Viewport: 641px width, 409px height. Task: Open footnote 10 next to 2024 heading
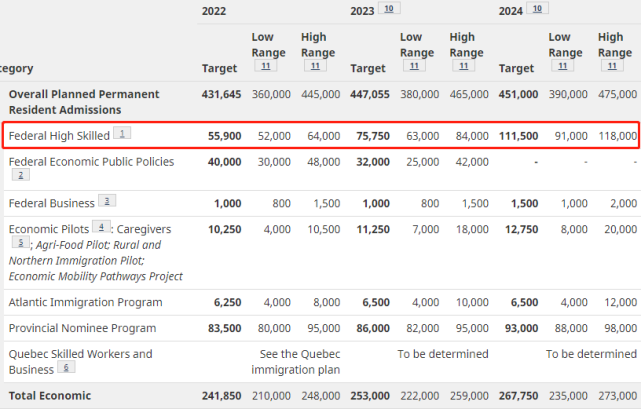coord(537,8)
